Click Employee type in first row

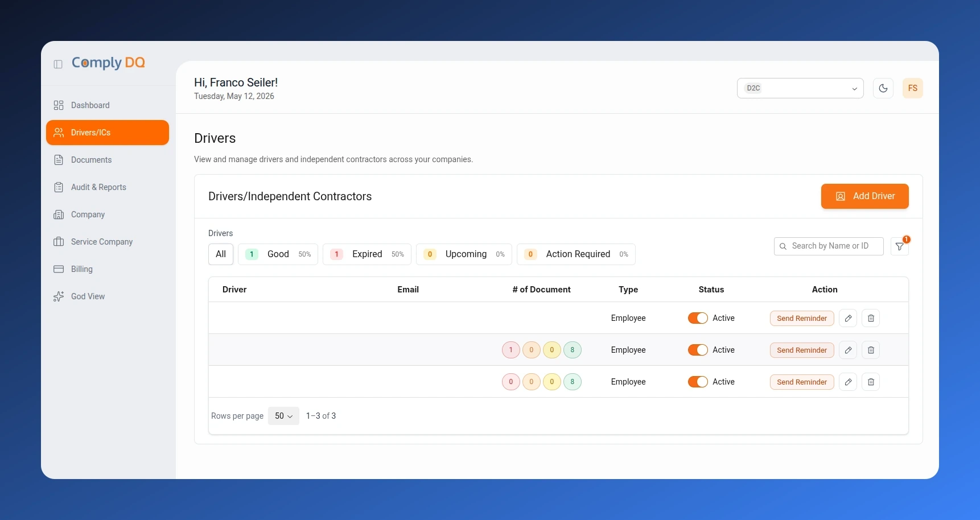[628, 318]
